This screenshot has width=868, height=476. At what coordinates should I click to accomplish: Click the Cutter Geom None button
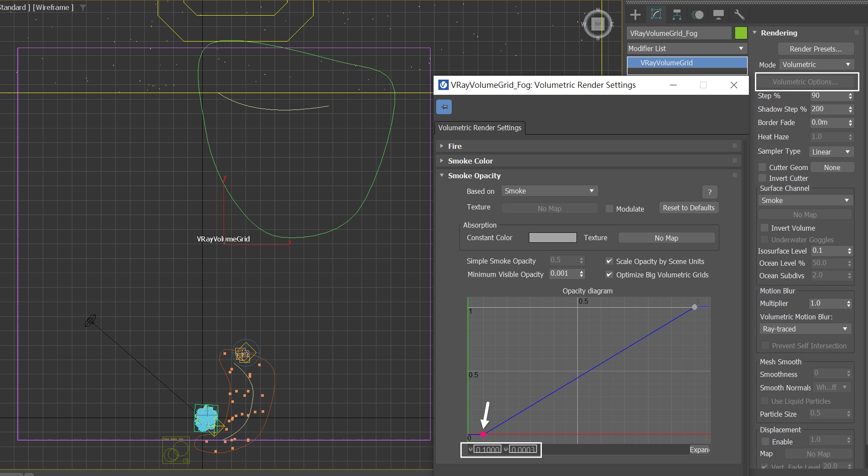832,167
